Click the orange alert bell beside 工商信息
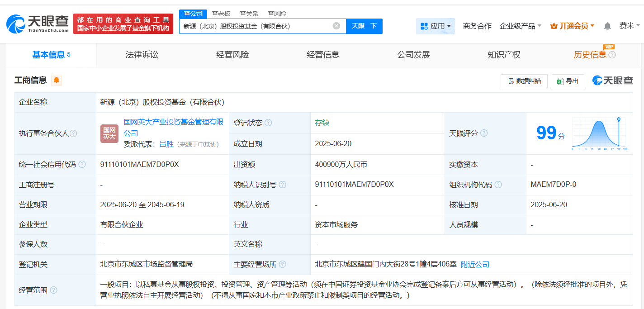644x309 pixels. click(57, 80)
